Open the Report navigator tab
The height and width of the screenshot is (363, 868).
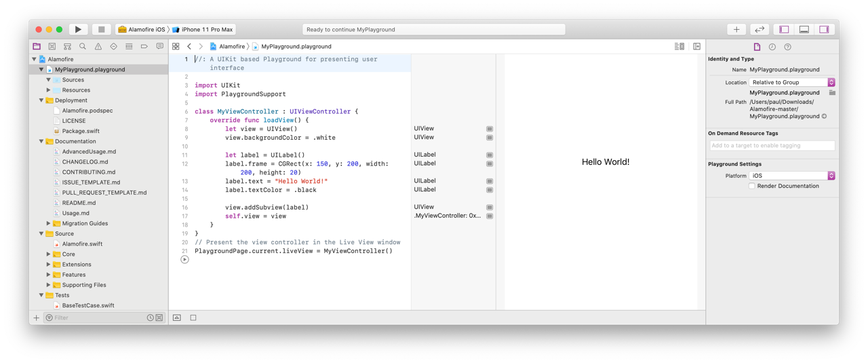click(x=159, y=46)
